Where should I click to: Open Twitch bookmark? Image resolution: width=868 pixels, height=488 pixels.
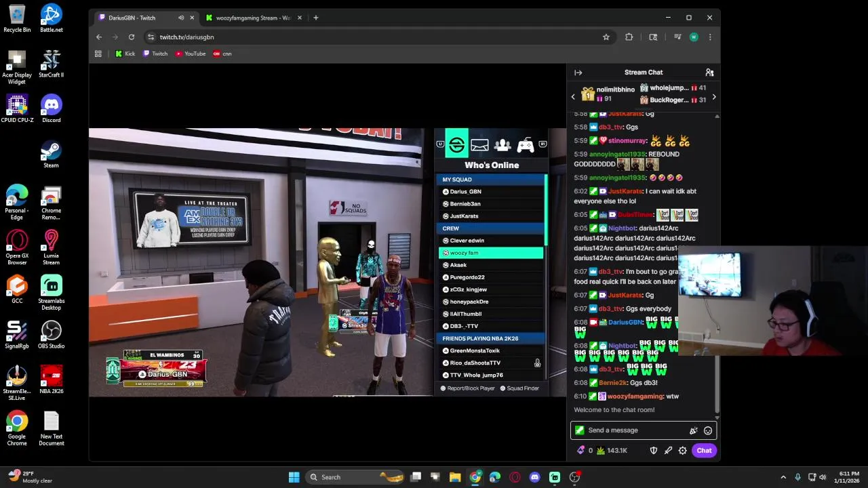[155, 54]
